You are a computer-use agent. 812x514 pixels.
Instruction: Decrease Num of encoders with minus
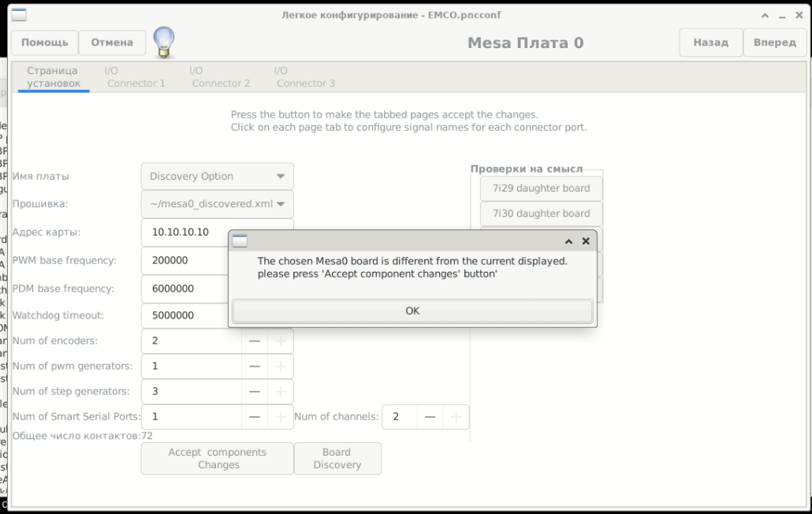coord(255,341)
